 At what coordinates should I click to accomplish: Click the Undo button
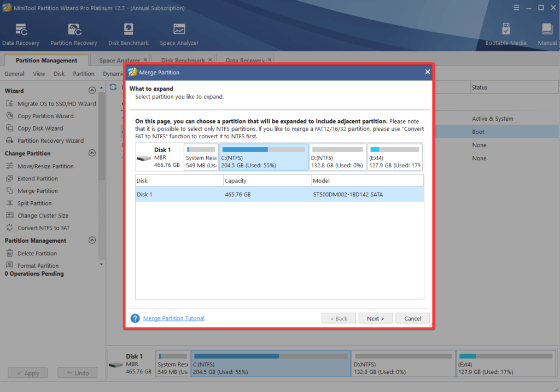(78, 373)
